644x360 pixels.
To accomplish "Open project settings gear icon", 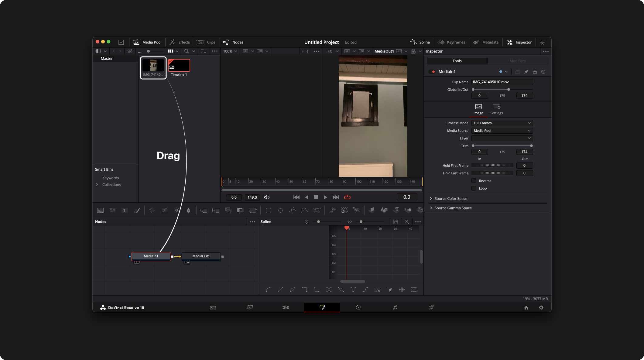I will (541, 307).
